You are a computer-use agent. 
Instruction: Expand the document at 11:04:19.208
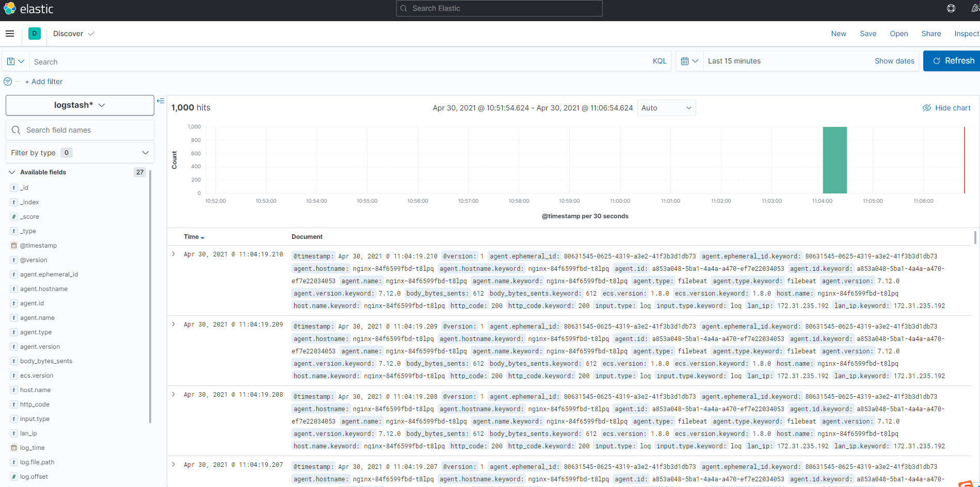click(x=173, y=394)
